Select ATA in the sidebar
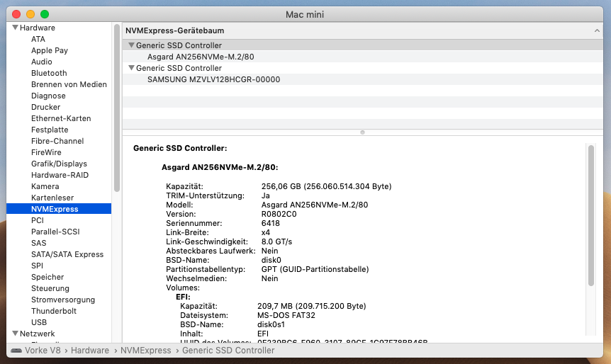The width and height of the screenshot is (611, 364). coord(38,39)
